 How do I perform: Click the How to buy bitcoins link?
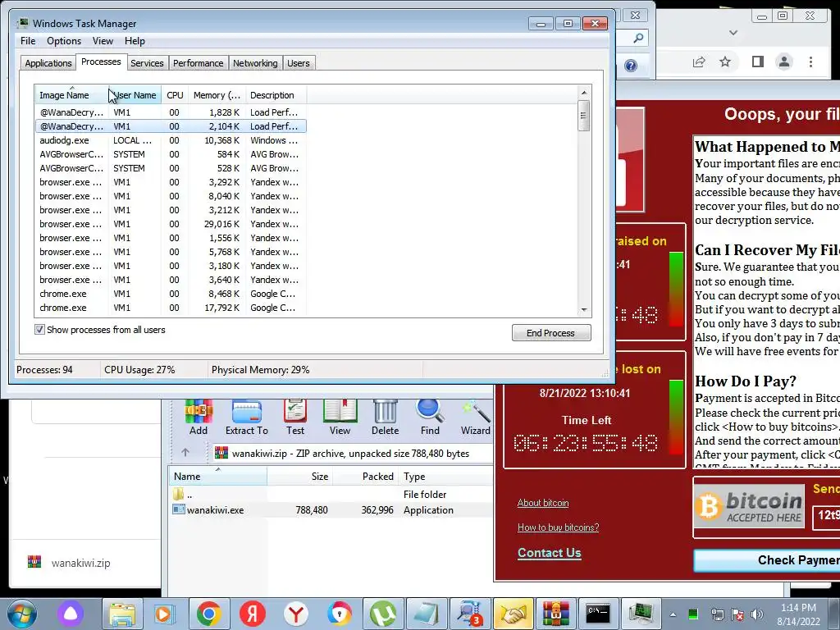[558, 527]
